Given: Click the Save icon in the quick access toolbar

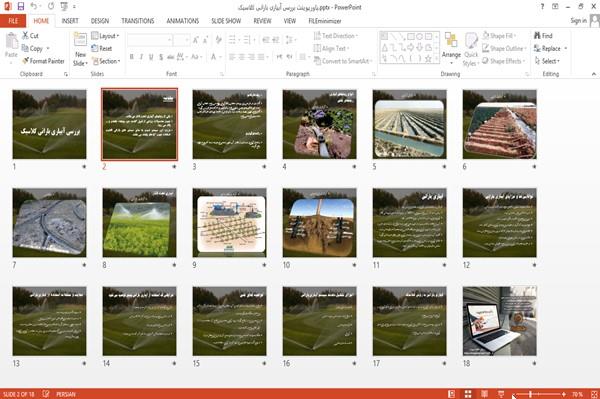Looking at the screenshot, I should click(21, 7).
